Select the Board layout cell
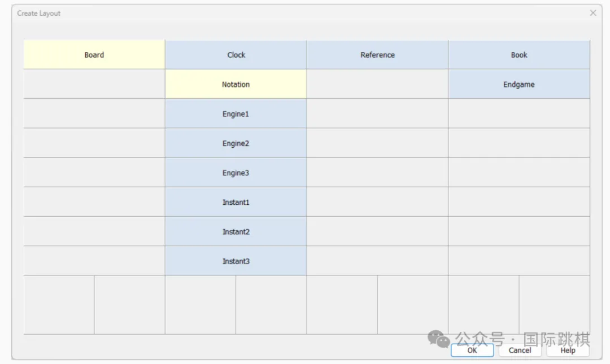The image size is (610, 364). (94, 55)
